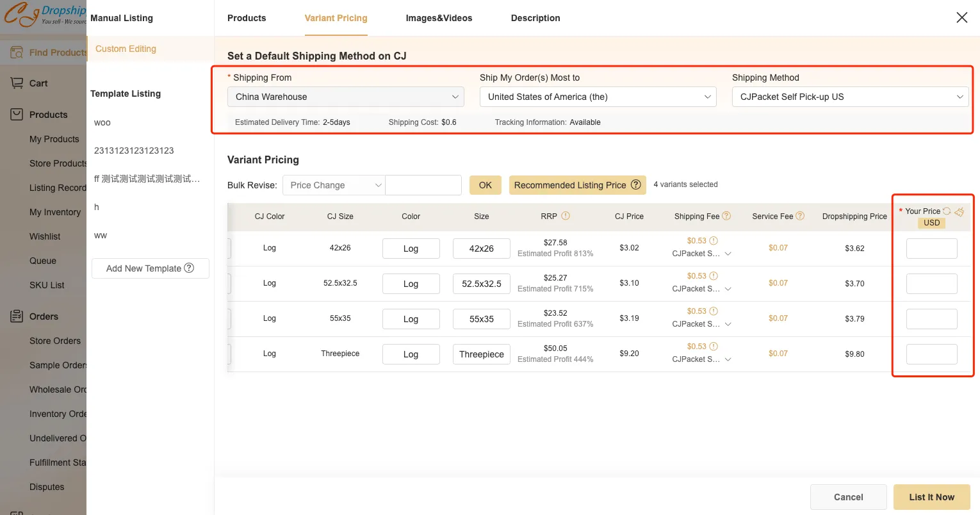Click Your Price field for the 55x35 variant
980x515 pixels.
[931, 319]
